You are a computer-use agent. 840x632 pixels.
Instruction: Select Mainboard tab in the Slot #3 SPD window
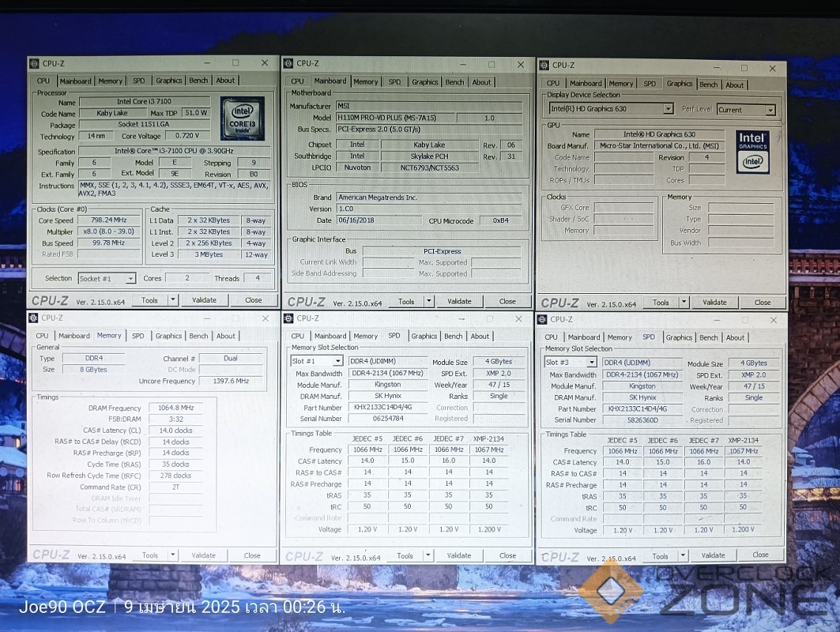583,337
